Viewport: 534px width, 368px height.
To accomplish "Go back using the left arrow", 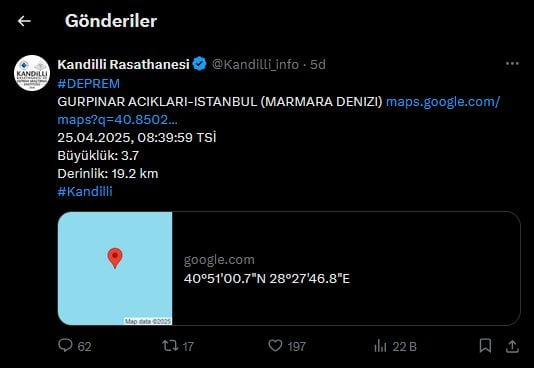I will [24, 21].
